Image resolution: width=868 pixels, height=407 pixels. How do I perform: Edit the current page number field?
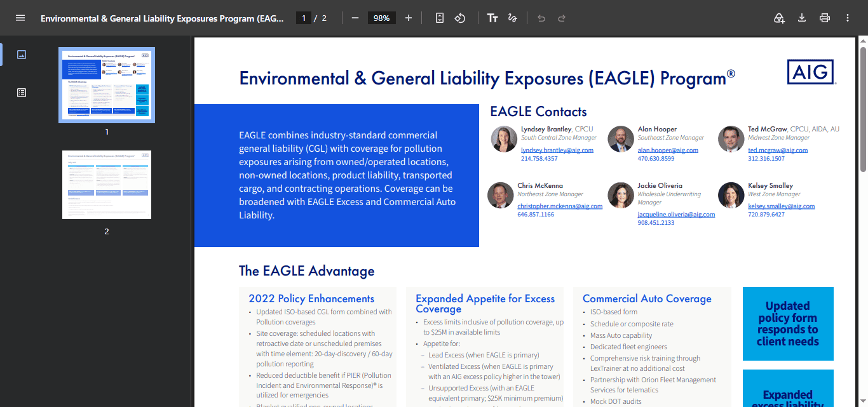[x=304, y=18]
